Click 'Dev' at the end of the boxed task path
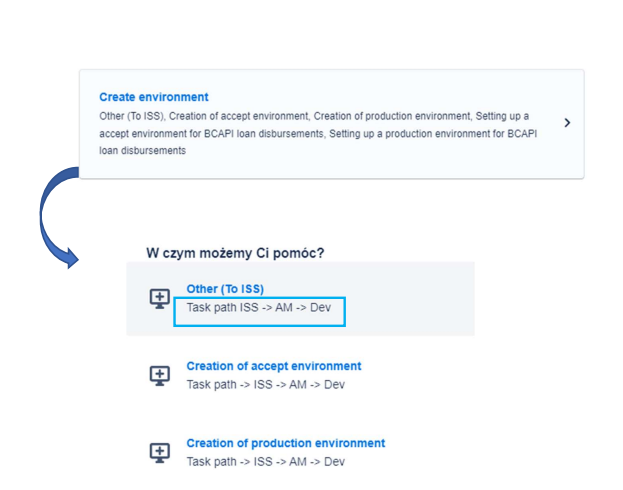This screenshot has width=623, height=490. pyautogui.click(x=320, y=308)
